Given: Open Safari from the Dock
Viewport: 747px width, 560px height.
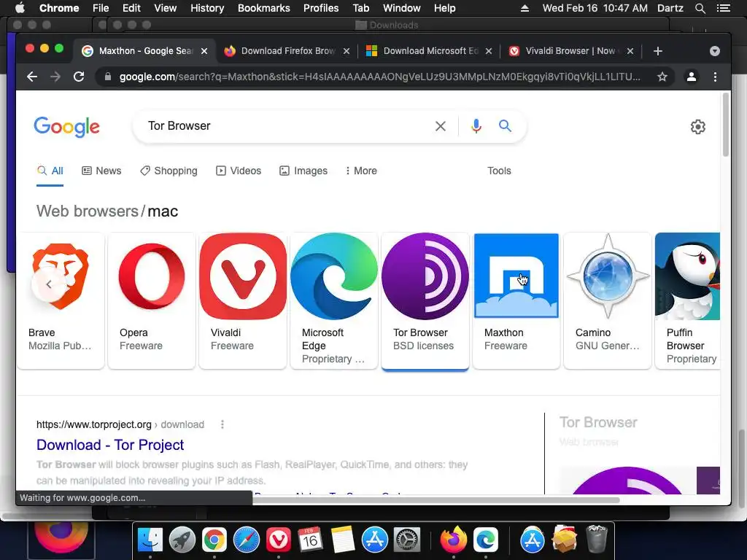Looking at the screenshot, I should click(247, 540).
